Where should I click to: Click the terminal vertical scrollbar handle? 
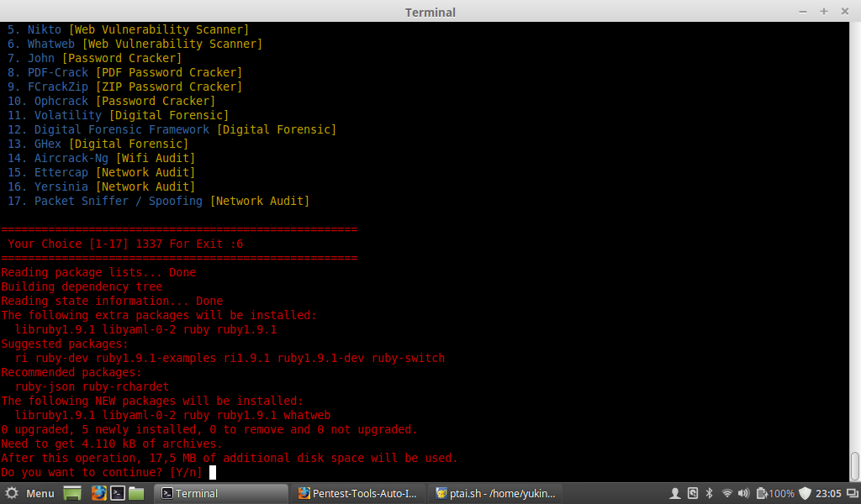[855, 465]
